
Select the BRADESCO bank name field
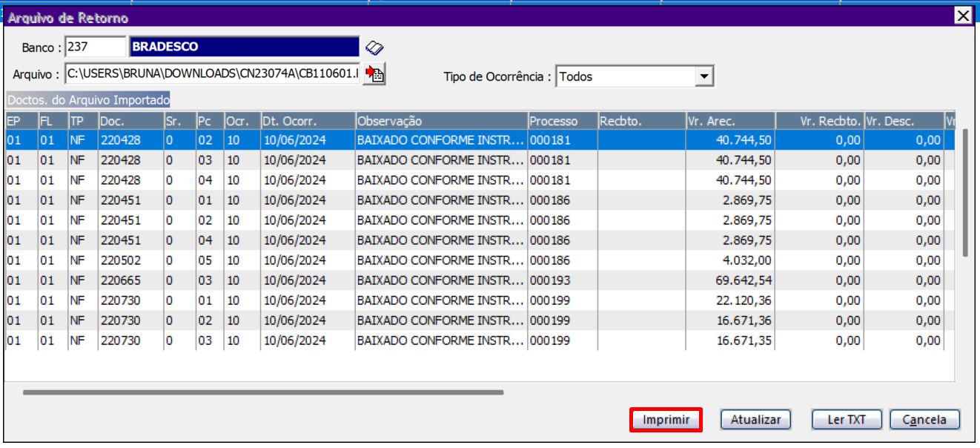244,47
